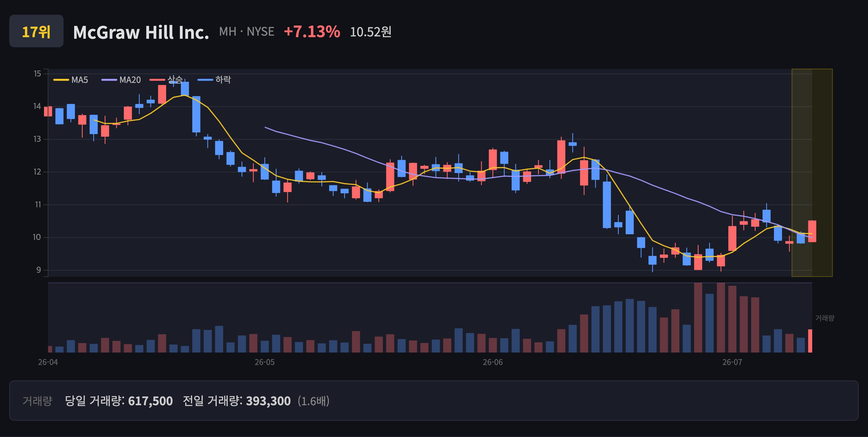Click the latest candle in the yellow highlight
Screen dimensions: 868x437
(x=812, y=231)
